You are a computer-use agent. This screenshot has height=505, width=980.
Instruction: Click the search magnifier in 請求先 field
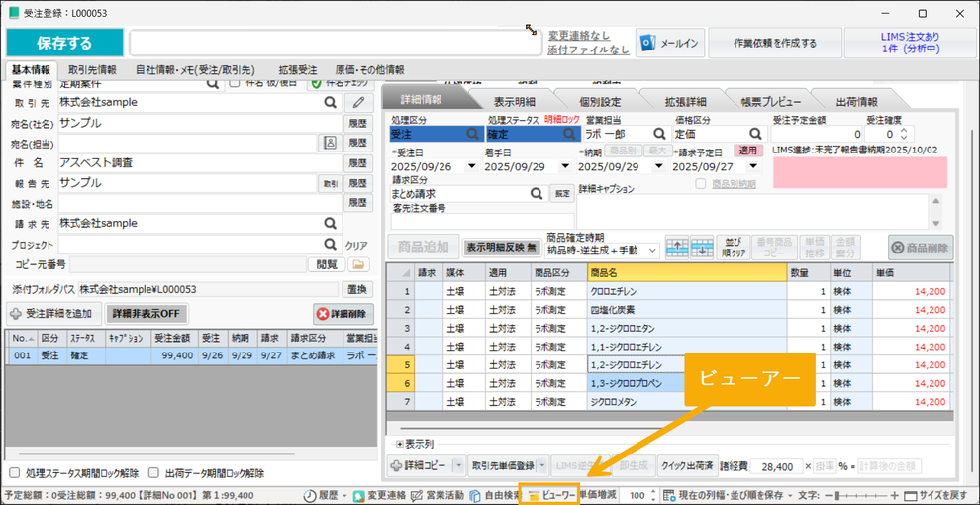pos(331,223)
